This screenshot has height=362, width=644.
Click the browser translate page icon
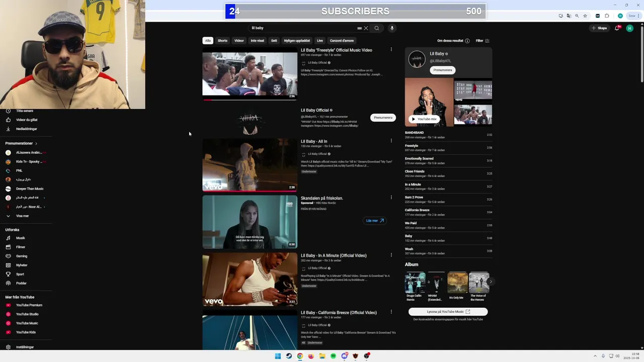point(569,16)
